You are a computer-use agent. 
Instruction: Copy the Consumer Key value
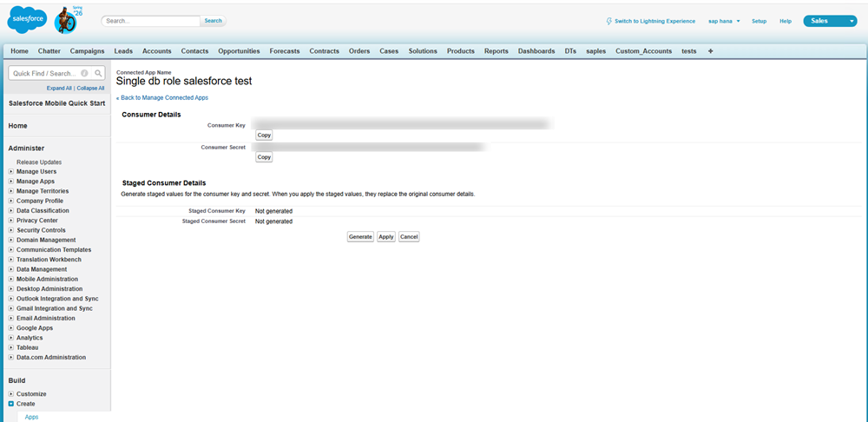point(264,135)
